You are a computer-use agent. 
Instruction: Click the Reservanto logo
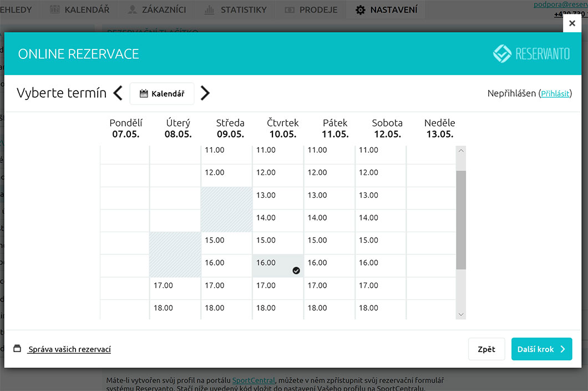pyautogui.click(x=531, y=54)
